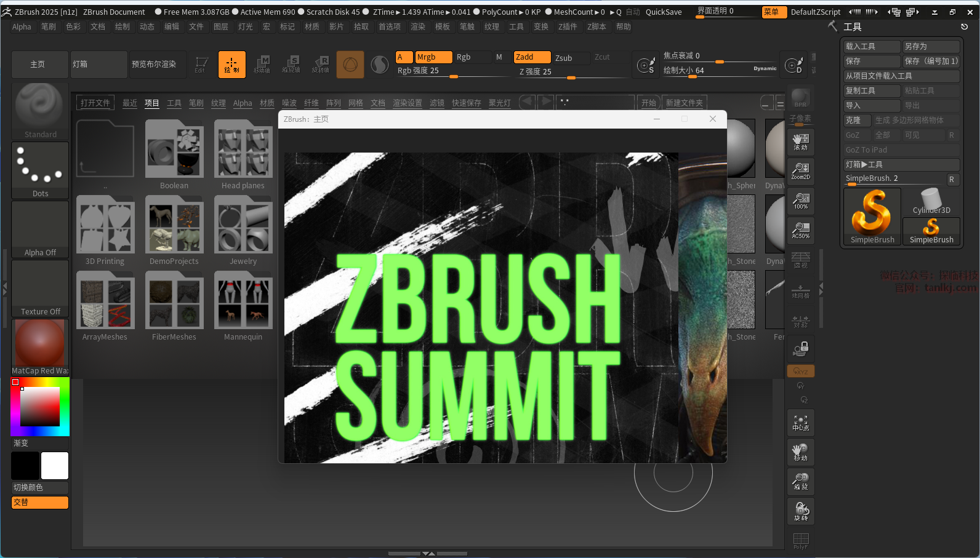Screen dimensions: 980x558
Task: Open the Texture Off selector
Action: 40,288
